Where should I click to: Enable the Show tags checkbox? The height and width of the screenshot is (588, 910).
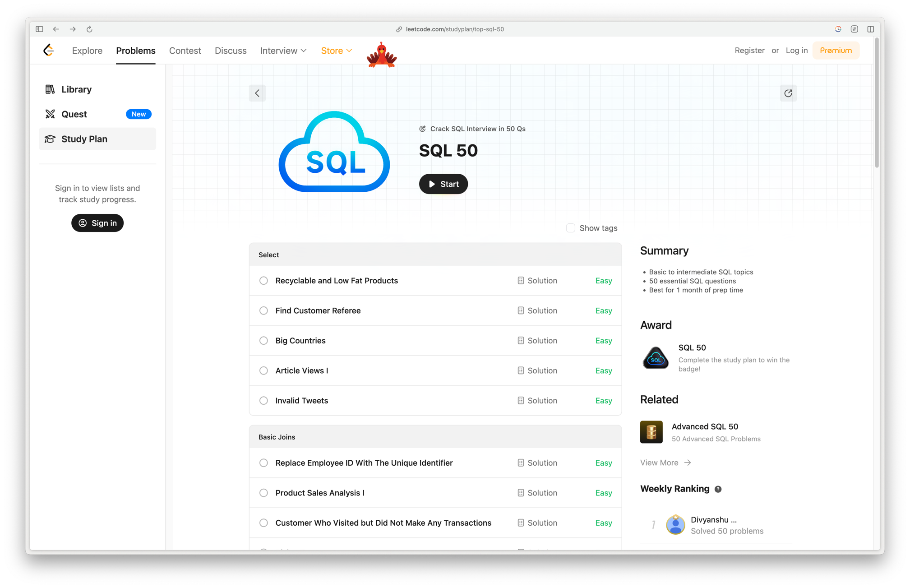(x=570, y=228)
